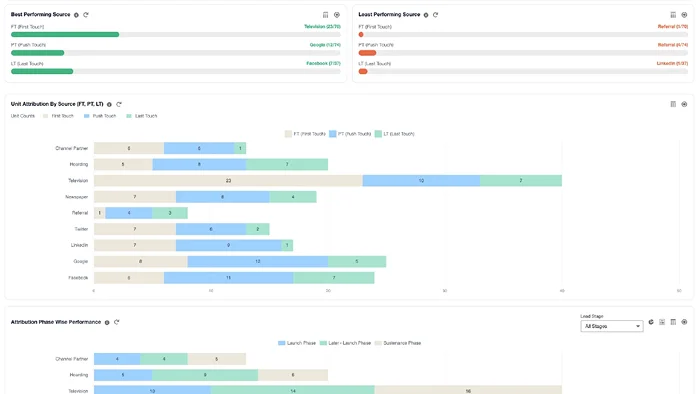Click Twitter row label in Unit Attribution chart
Image resolution: width=699 pixels, height=394 pixels.
pos(81,229)
